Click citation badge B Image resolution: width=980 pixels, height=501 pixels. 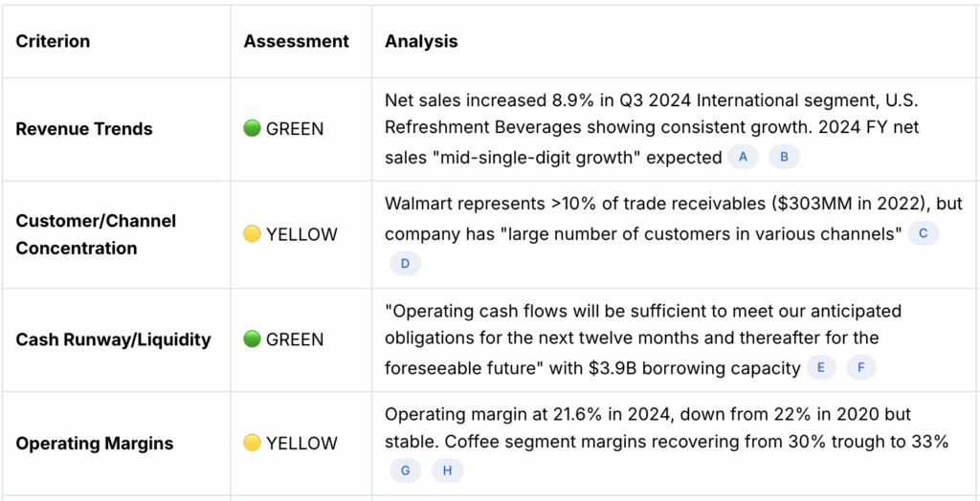(x=784, y=158)
